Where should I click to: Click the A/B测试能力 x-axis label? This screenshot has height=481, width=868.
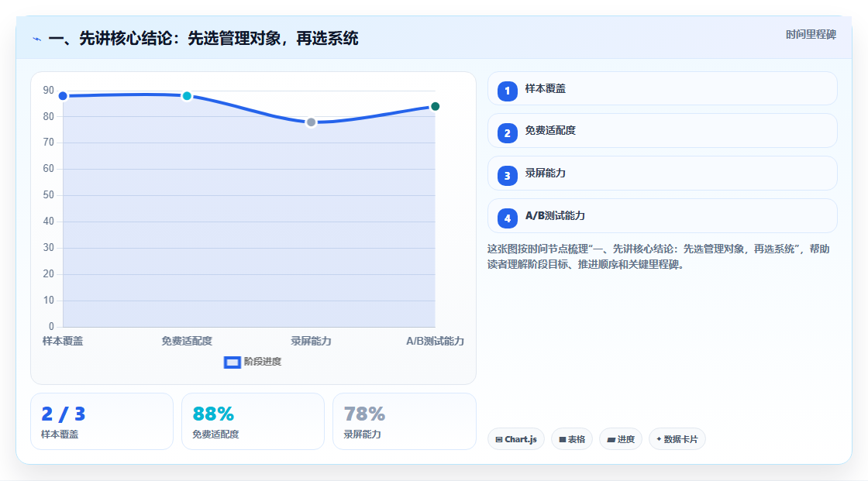point(435,341)
